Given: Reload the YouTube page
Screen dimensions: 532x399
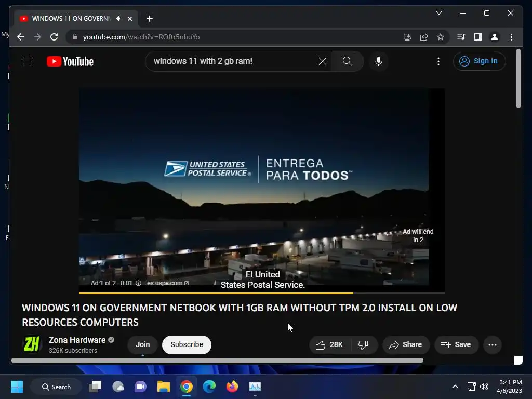Looking at the screenshot, I should tap(54, 37).
